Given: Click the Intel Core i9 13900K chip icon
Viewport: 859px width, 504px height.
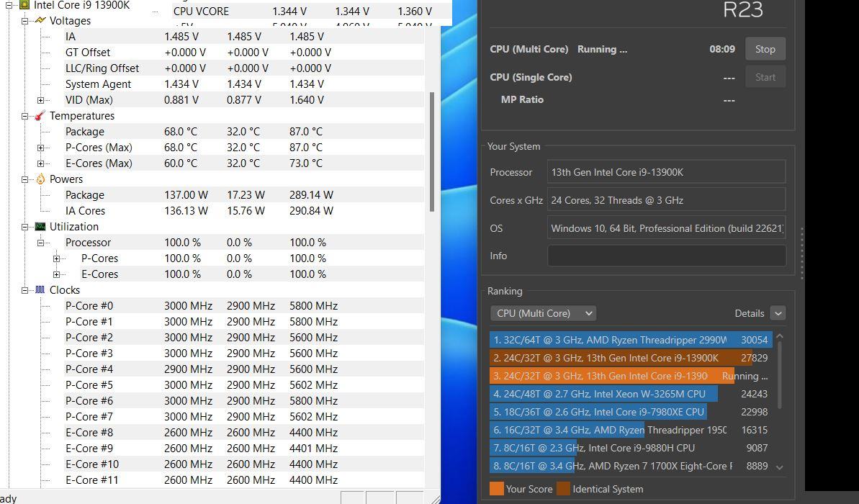Looking at the screenshot, I should [24, 5].
